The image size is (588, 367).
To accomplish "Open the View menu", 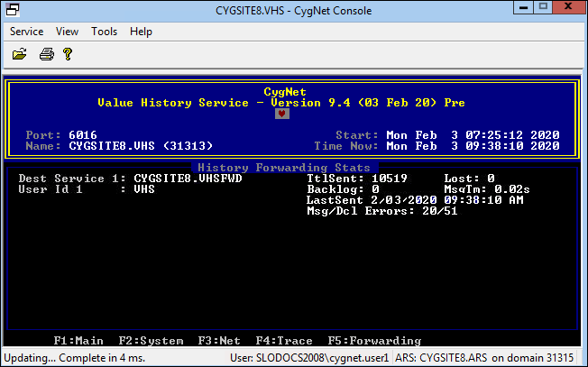I will tap(67, 32).
